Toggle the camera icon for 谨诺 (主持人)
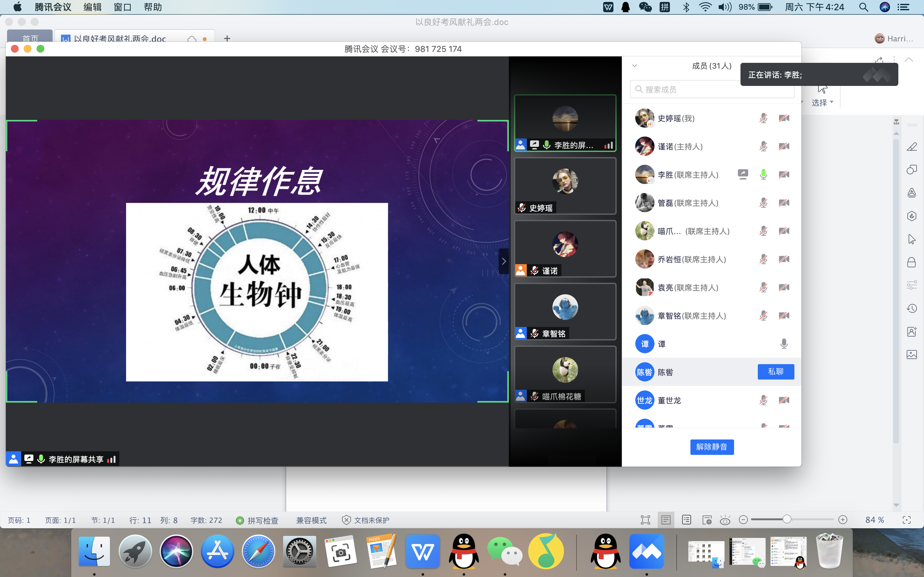This screenshot has width=924, height=577. coord(784,146)
